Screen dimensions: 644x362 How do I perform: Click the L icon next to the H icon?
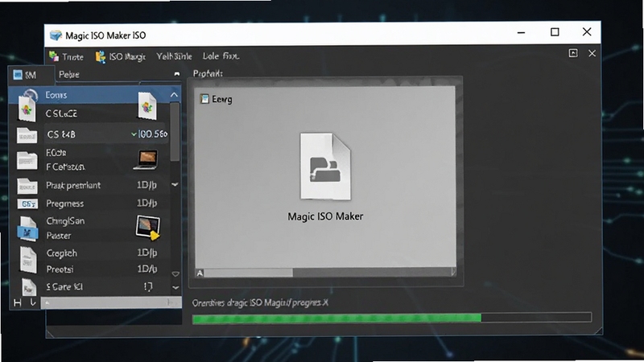[33, 302]
